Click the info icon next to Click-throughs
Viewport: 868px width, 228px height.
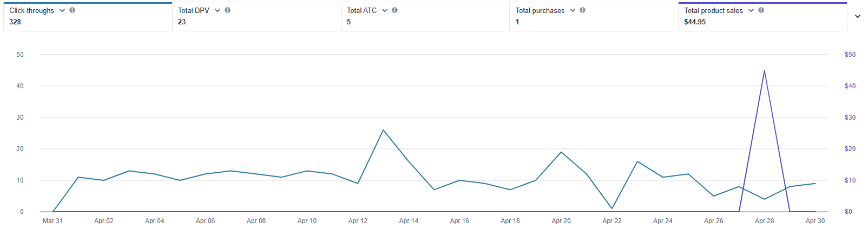pos(72,10)
